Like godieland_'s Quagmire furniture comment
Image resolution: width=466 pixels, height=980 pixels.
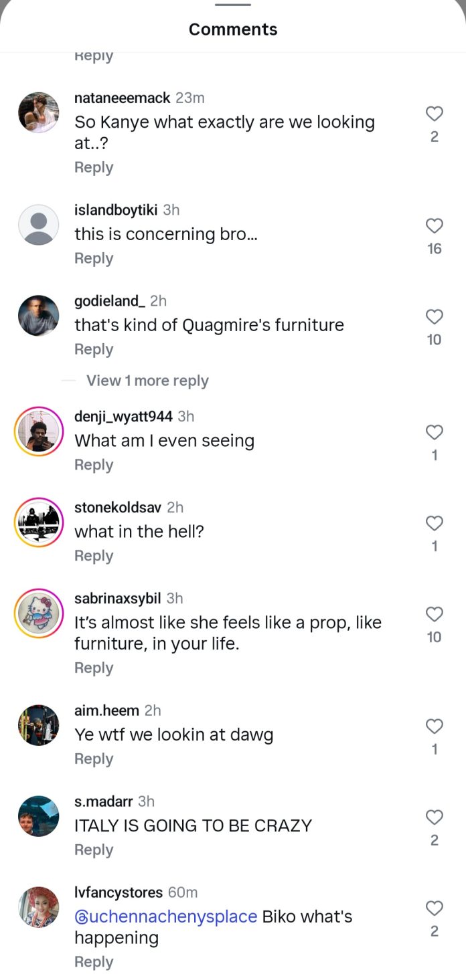pyautogui.click(x=435, y=317)
